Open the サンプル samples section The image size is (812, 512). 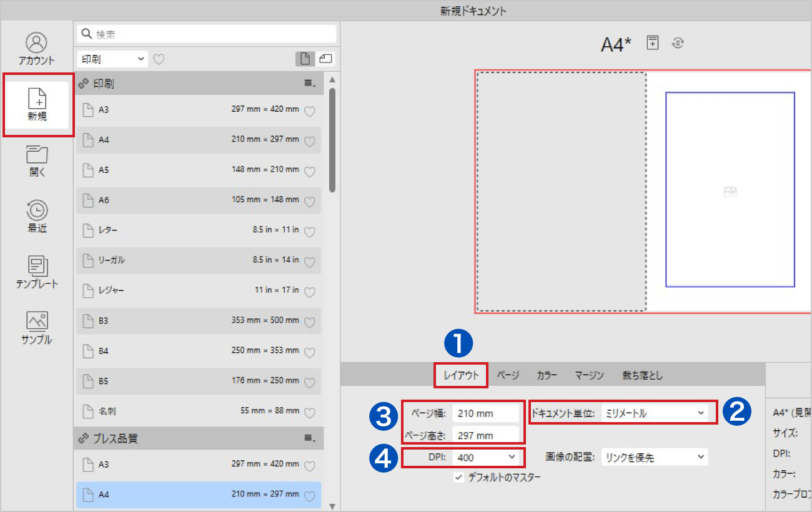click(x=37, y=328)
